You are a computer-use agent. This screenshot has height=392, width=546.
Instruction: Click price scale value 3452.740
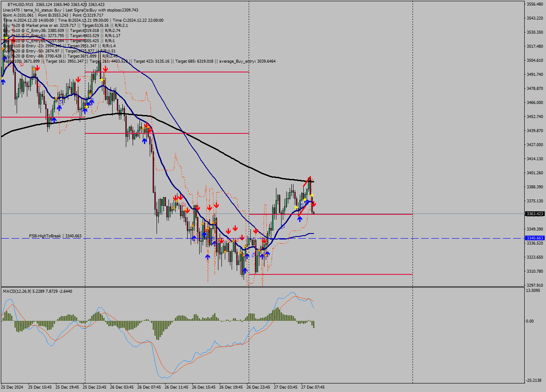[x=534, y=117]
